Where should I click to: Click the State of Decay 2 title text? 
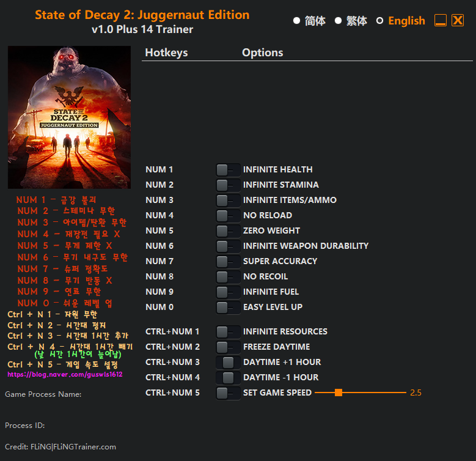tap(142, 15)
